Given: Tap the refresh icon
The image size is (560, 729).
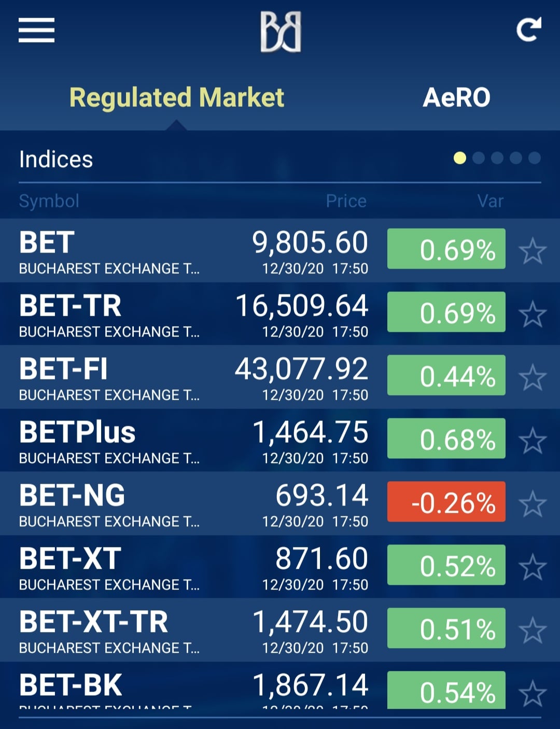Looking at the screenshot, I should point(529,30).
